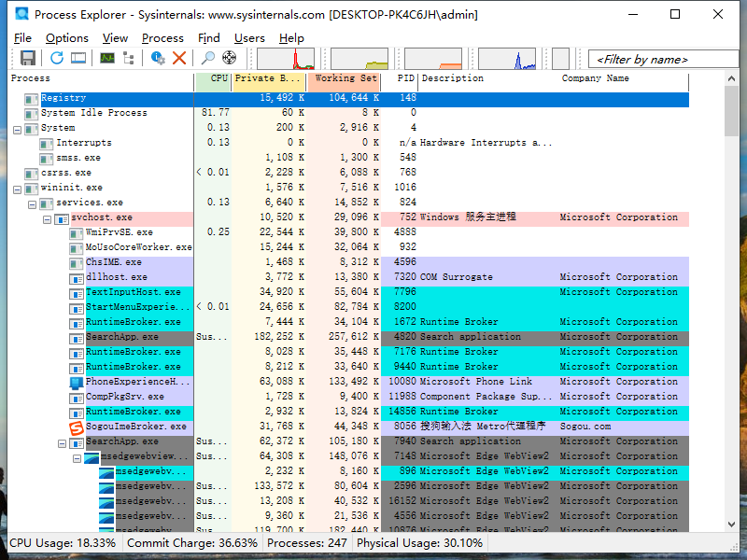Click the dllhost.exe process icon
The image size is (747, 560).
[x=77, y=278]
